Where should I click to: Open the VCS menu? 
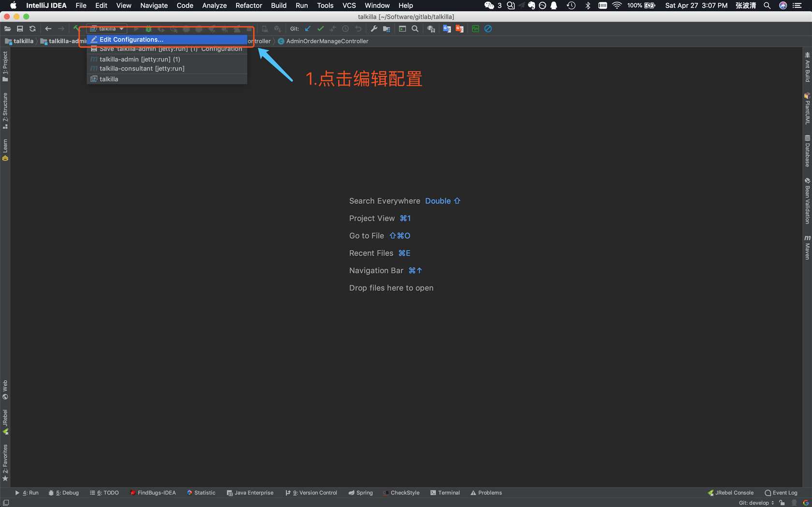click(349, 5)
